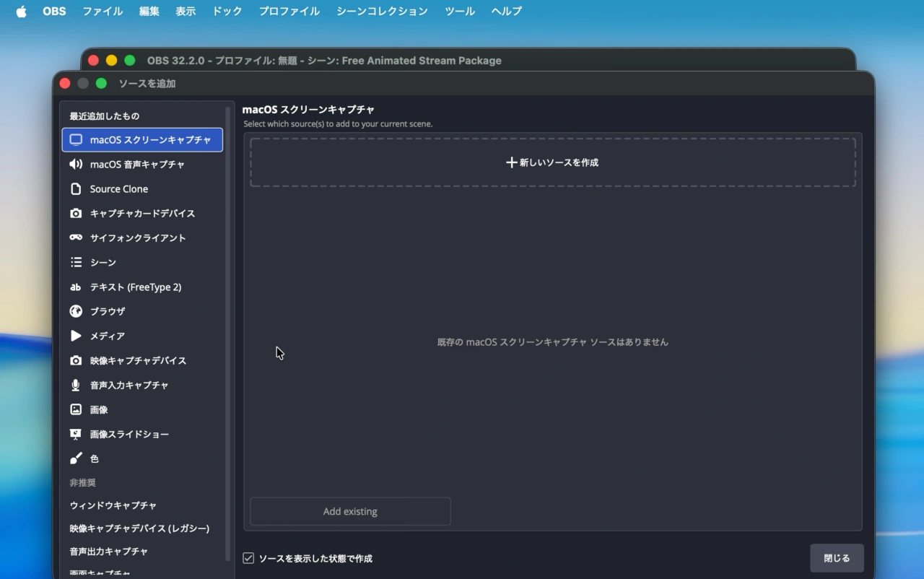Toggle ソースを表示した状態で作成 checkbox
Screen dimensions: 924x579
(x=248, y=558)
